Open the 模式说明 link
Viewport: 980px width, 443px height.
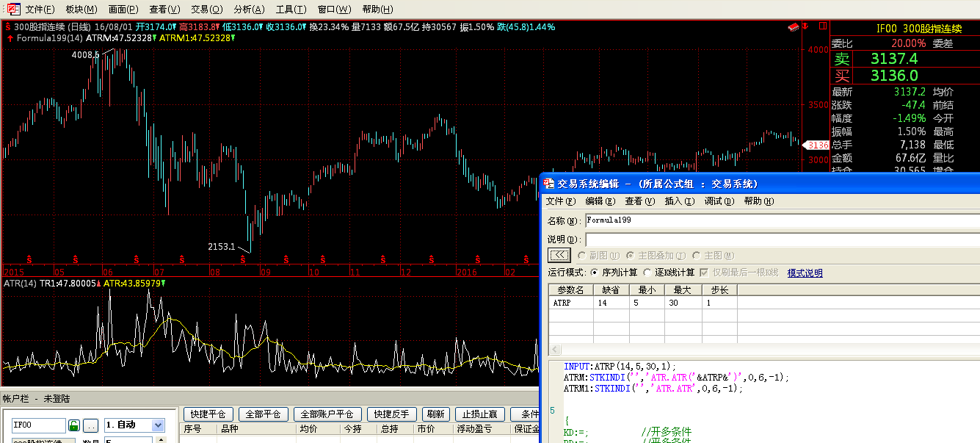[805, 273]
